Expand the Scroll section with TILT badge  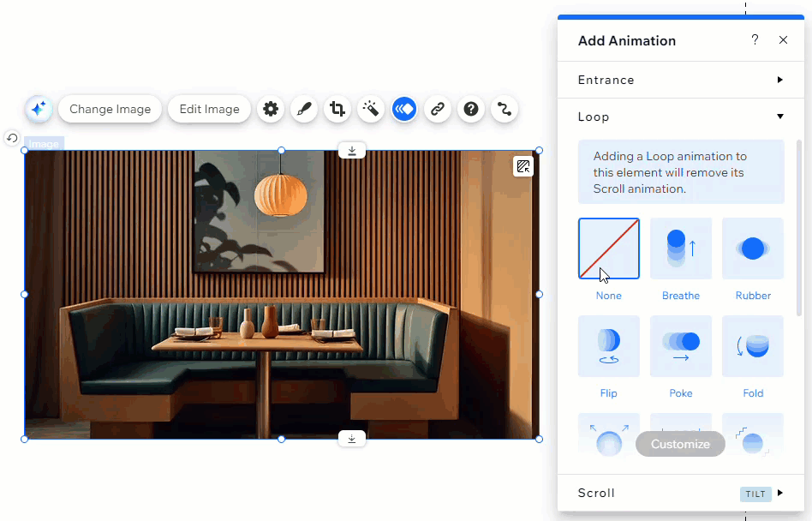click(681, 493)
